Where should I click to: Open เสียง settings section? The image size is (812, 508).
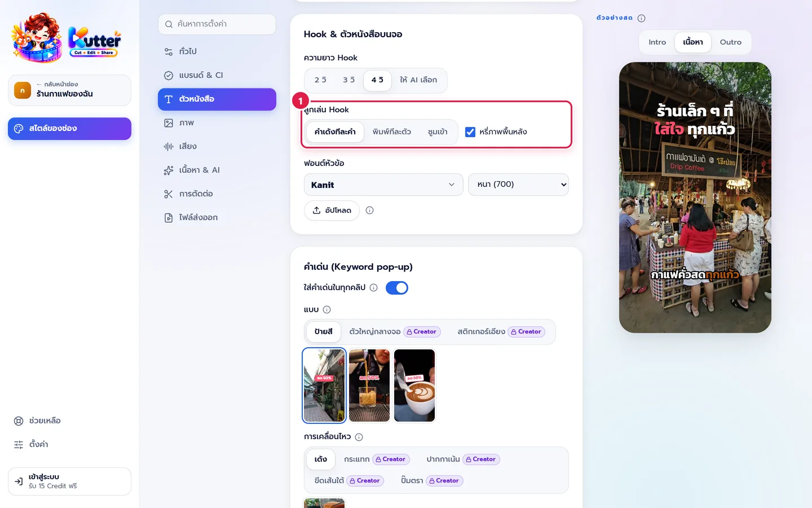coord(217,146)
